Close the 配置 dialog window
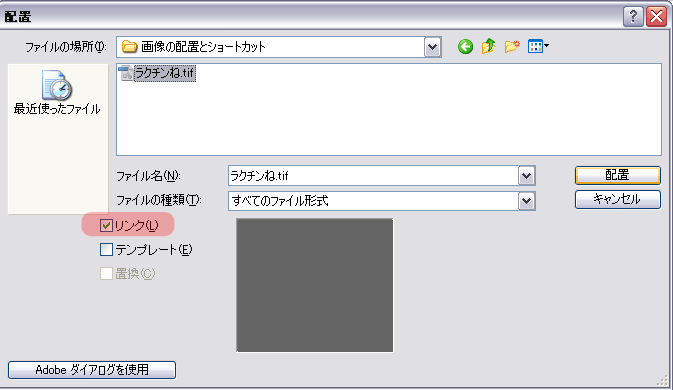Image resolution: width=673 pixels, height=390 pixels. coord(657,17)
